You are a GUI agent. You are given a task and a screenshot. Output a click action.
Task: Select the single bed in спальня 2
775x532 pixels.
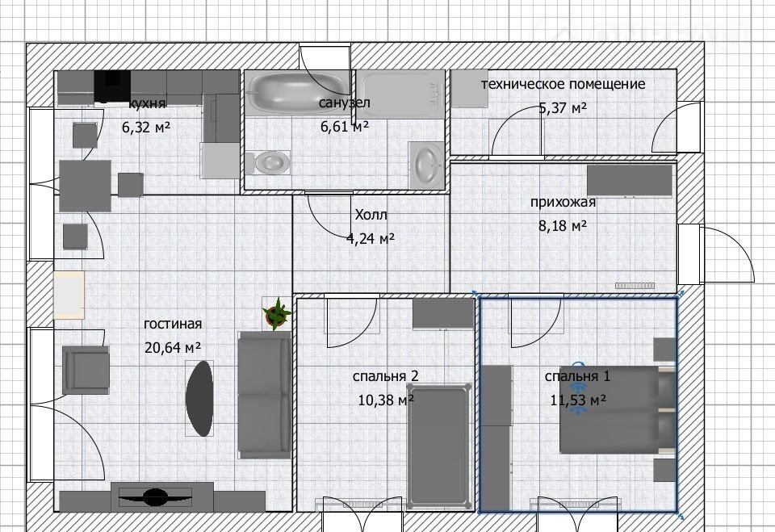click(439, 442)
